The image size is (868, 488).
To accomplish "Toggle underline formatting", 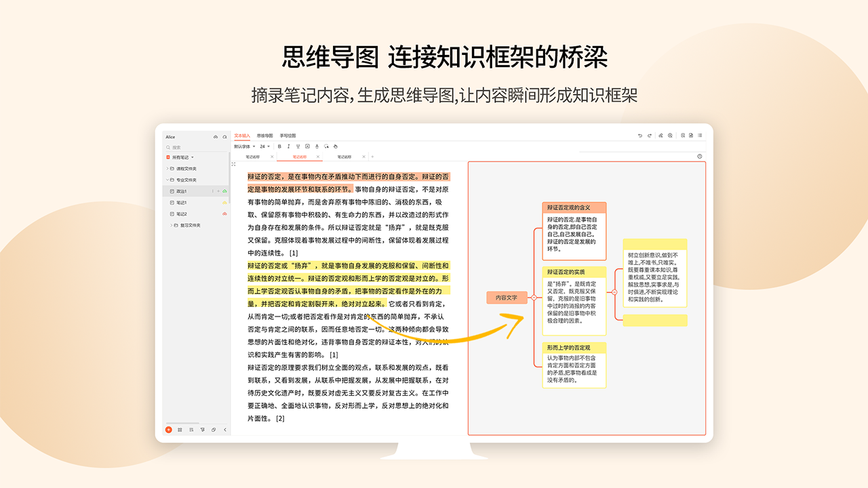I will [x=298, y=146].
